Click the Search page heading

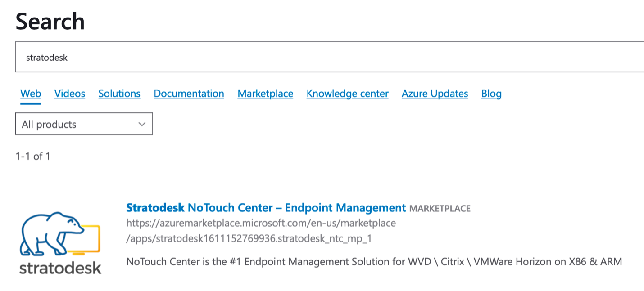(50, 21)
